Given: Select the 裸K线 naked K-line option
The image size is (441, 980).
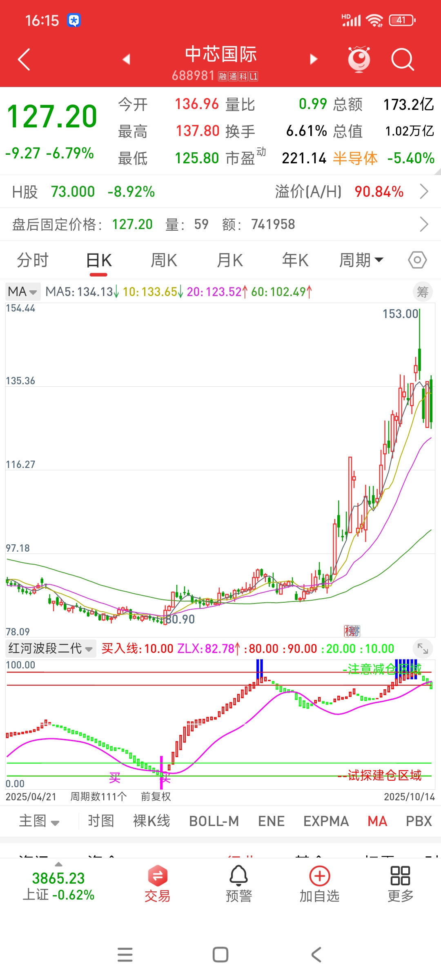Looking at the screenshot, I should point(151,821).
